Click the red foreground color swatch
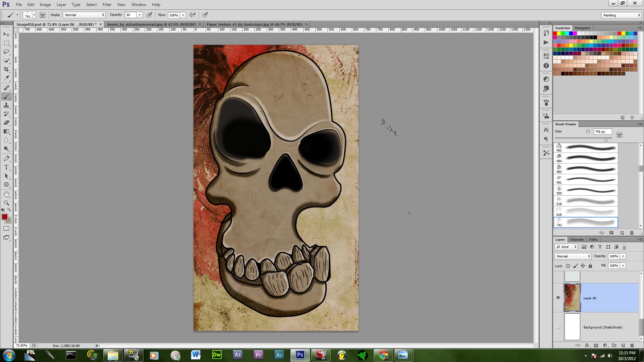 coord(5,217)
